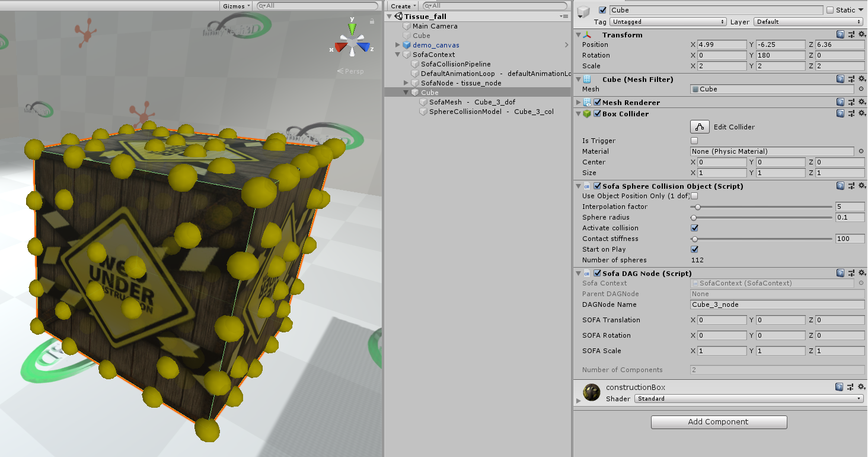The image size is (868, 457).
Task: Open the Transform component settings gear
Action: tap(862, 34)
